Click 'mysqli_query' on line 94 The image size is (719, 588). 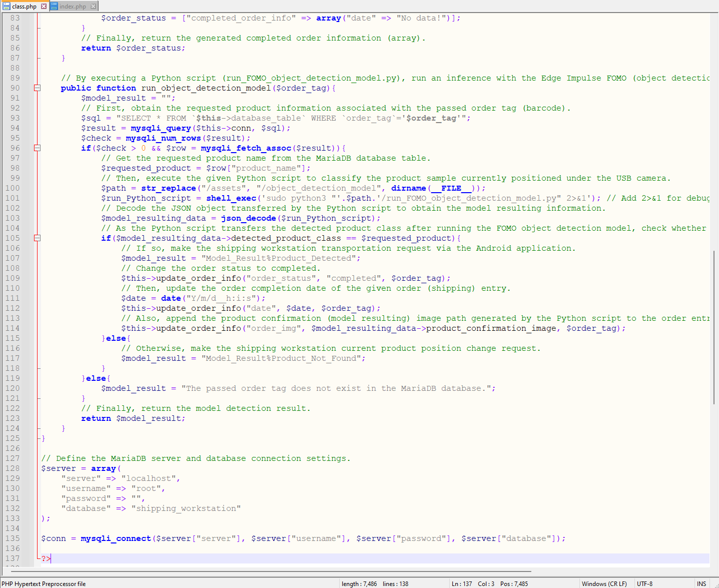tap(161, 128)
